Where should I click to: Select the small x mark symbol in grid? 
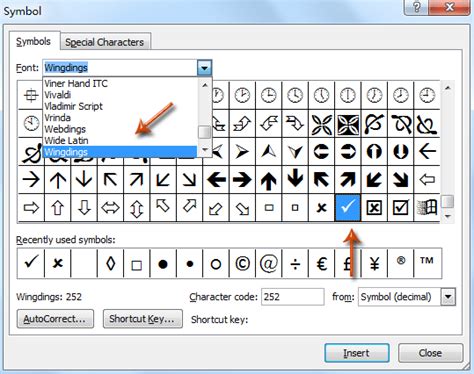click(x=321, y=207)
